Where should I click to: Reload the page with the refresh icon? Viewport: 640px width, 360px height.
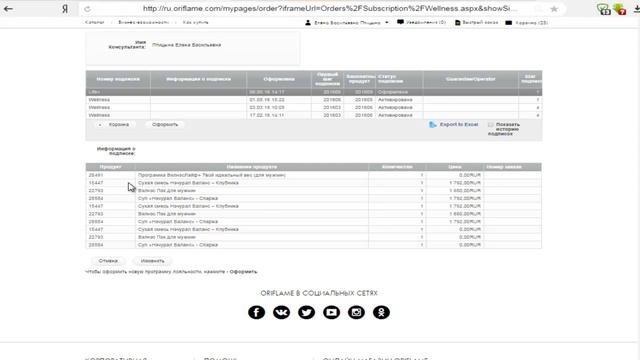click(x=87, y=9)
